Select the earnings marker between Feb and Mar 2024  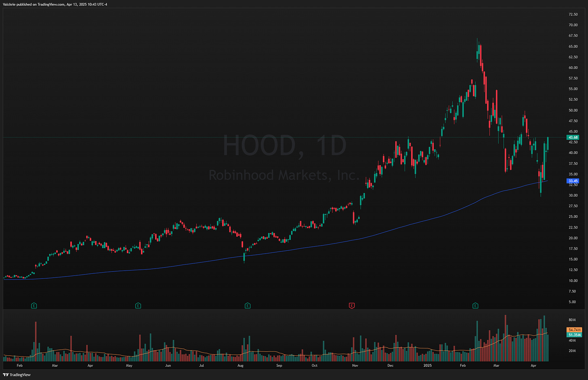[x=34, y=306]
